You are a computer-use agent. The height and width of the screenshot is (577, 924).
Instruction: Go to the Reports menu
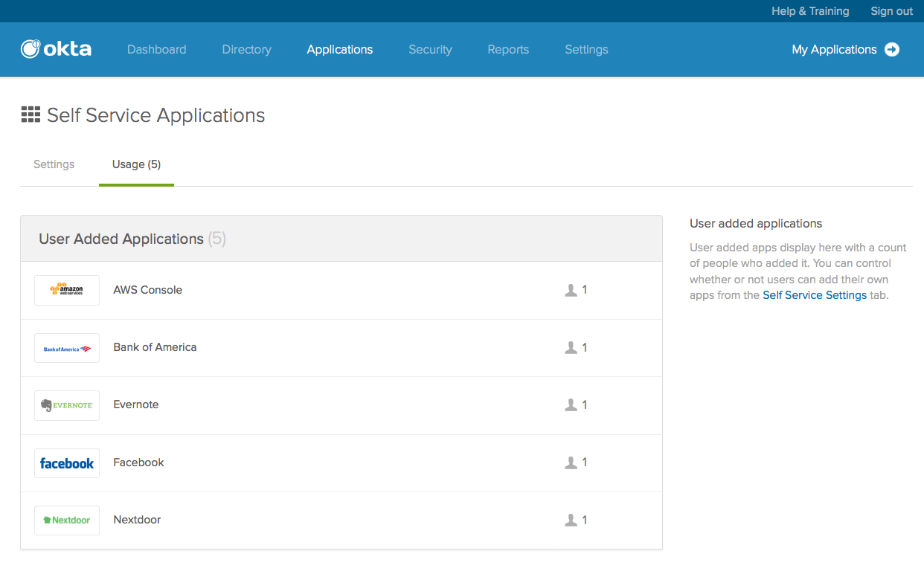click(508, 50)
